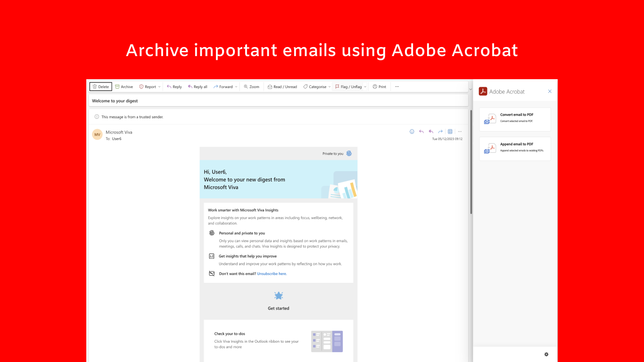Screen dimensions: 644x362
Task: Click the "Welcome to your digest" subject
Action: pos(115,101)
